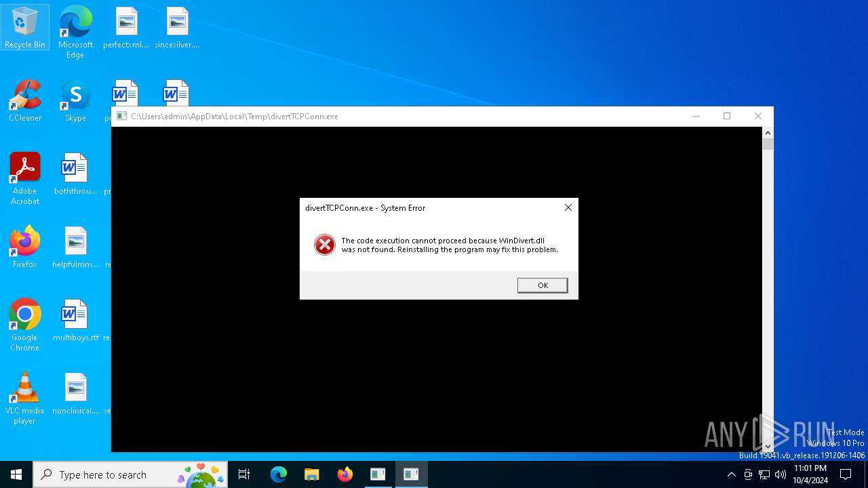Click the red error icon in dialog

pos(325,245)
